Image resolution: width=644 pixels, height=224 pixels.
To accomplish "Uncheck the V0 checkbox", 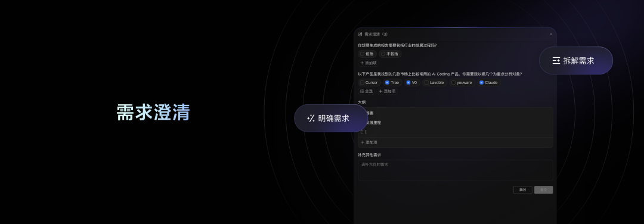I will 408,82.
